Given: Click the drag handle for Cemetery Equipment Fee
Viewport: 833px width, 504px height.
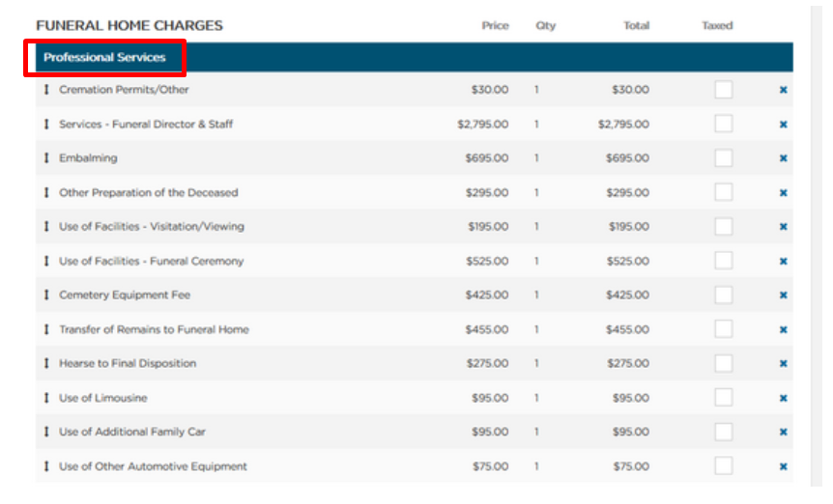Looking at the screenshot, I should (x=46, y=295).
